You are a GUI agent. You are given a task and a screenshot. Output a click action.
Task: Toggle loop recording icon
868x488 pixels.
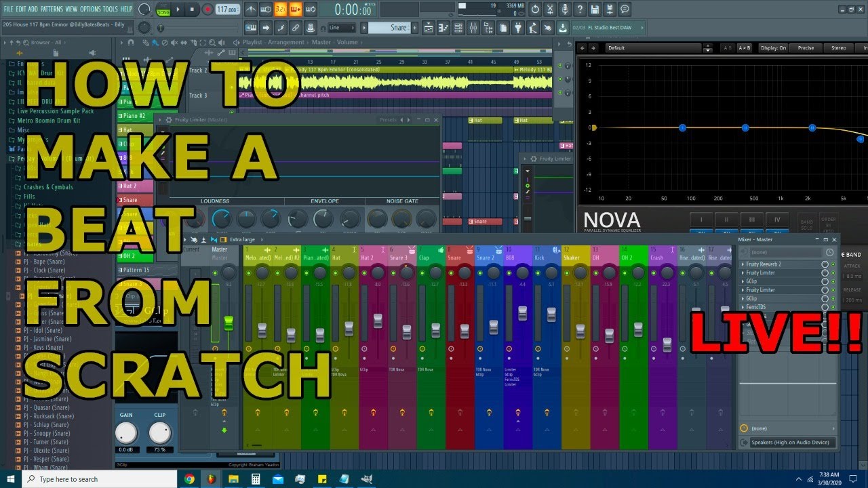point(311,9)
